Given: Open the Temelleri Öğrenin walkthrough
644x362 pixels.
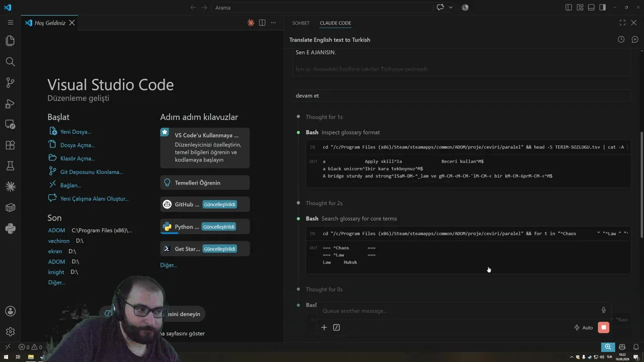Looking at the screenshot, I should pos(205,183).
